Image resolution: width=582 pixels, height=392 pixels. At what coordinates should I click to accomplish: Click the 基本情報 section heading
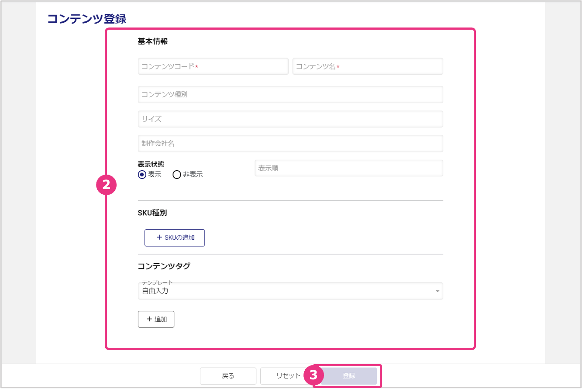tap(153, 41)
